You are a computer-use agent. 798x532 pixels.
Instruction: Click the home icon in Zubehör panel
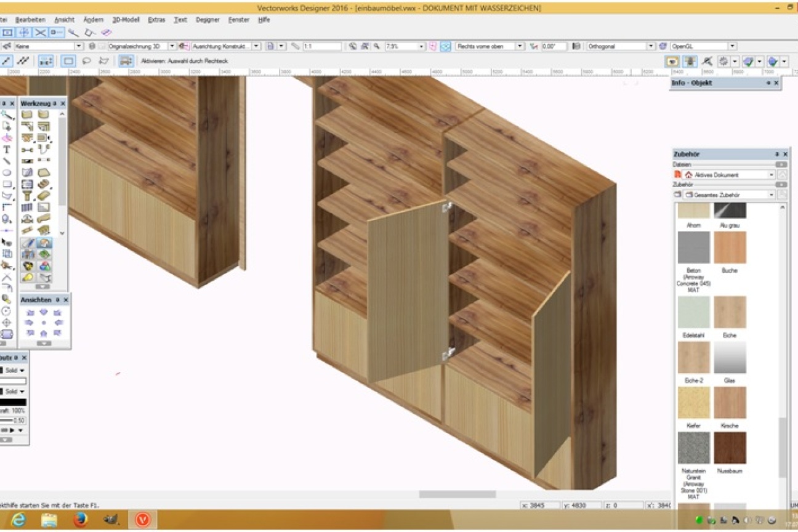tap(688, 175)
